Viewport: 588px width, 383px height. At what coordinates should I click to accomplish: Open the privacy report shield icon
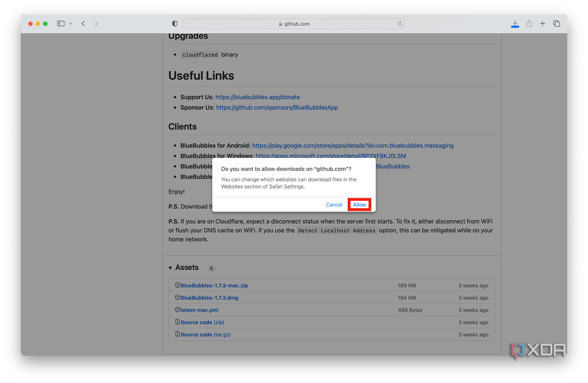pos(175,24)
